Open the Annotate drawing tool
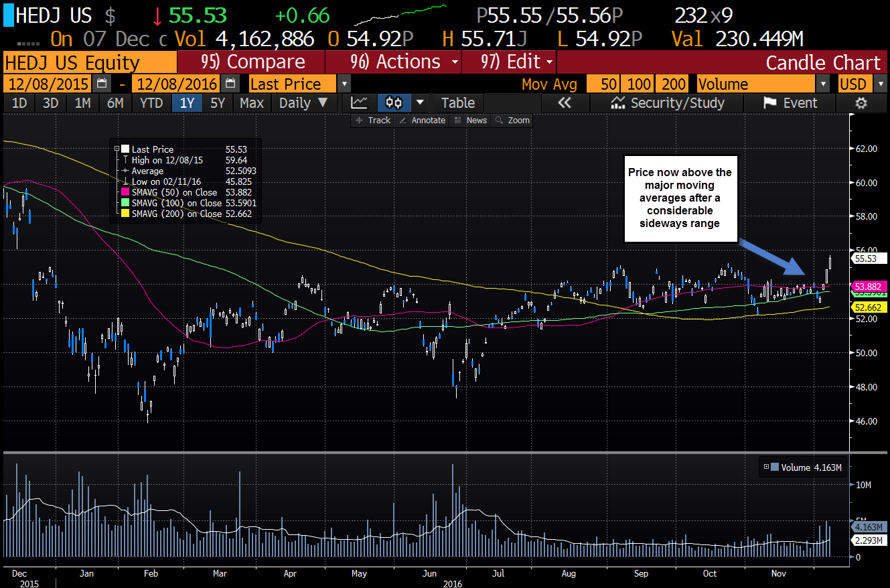890x588 pixels. [422, 121]
